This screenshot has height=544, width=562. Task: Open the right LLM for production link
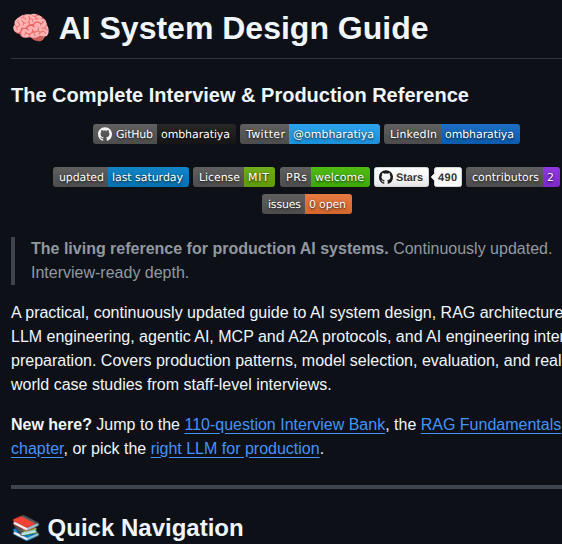(x=235, y=449)
